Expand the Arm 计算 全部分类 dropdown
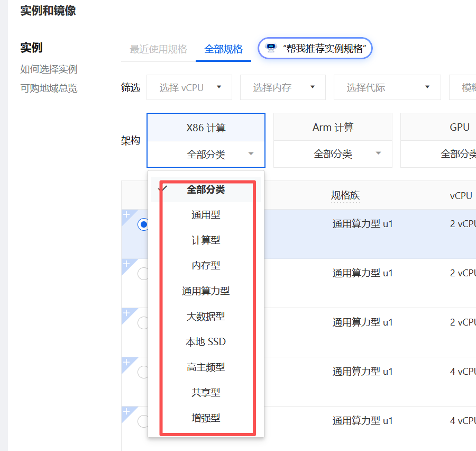This screenshot has height=451, width=476. (x=333, y=154)
